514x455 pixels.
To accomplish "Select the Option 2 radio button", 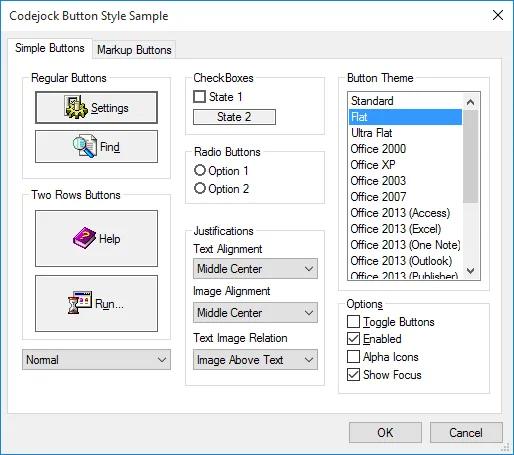I will 200,188.
